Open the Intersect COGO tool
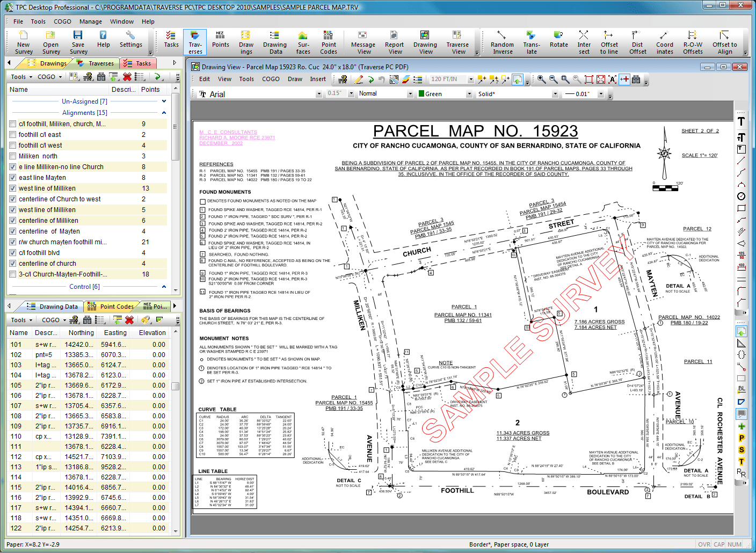756x553 pixels. pyautogui.click(x=584, y=42)
